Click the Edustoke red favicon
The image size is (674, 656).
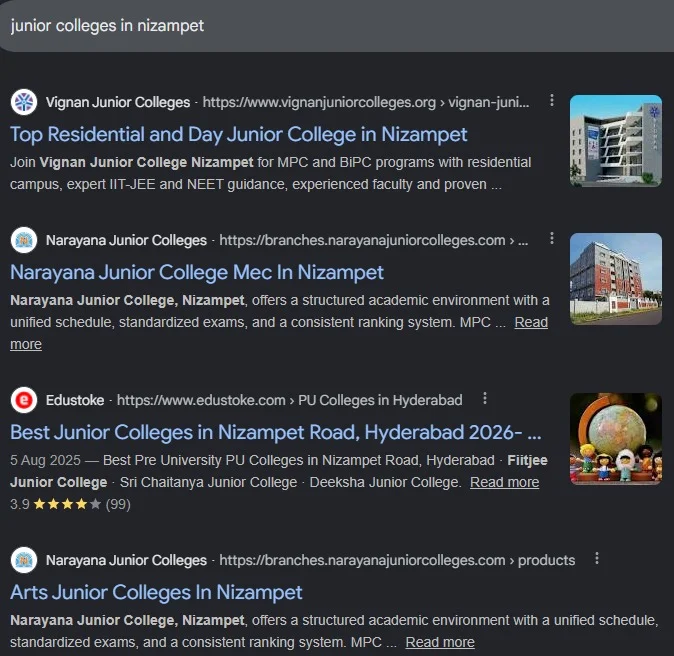pyautogui.click(x=24, y=400)
